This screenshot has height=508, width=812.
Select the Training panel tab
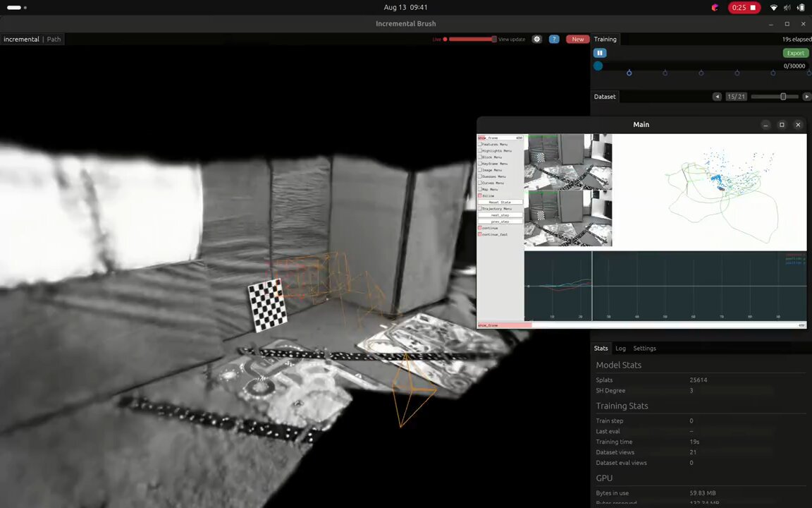[x=605, y=40]
